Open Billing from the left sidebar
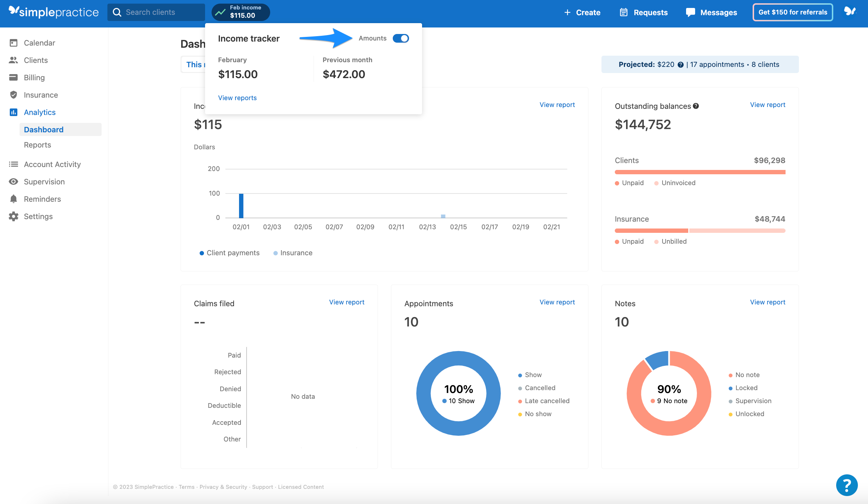 (x=34, y=77)
